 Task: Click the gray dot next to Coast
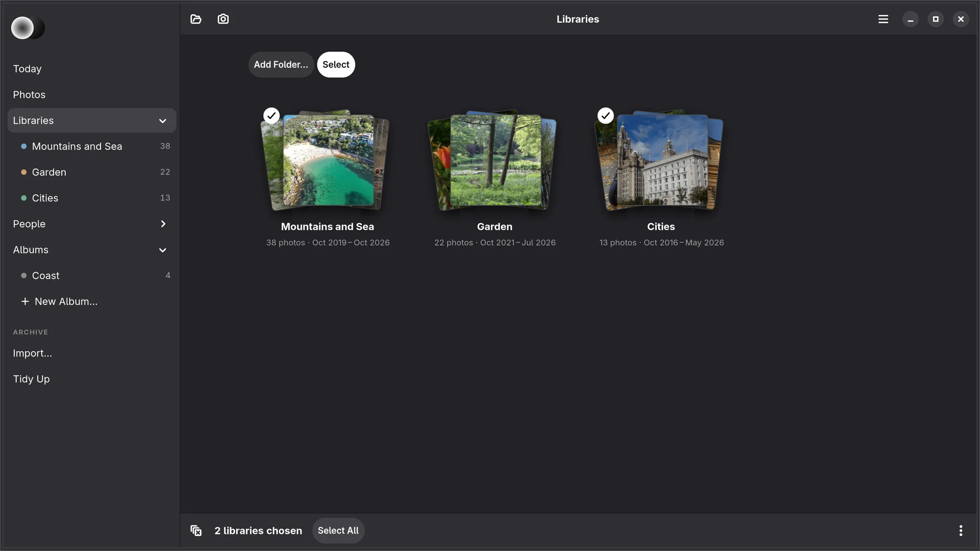(x=24, y=276)
